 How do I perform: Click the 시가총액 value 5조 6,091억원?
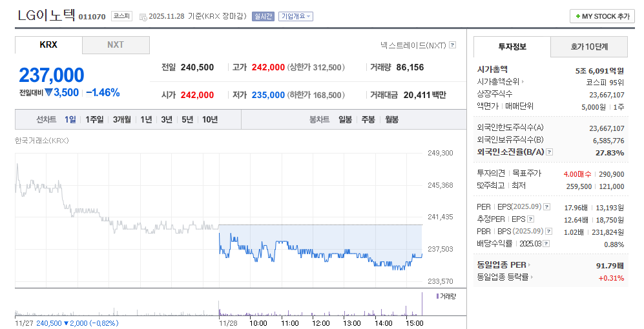pyautogui.click(x=599, y=71)
